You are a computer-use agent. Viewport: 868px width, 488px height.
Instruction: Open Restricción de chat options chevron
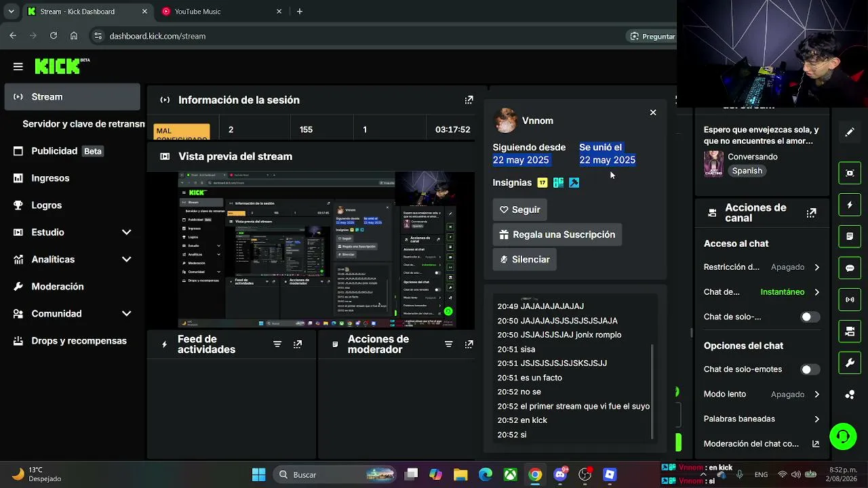pos(816,267)
